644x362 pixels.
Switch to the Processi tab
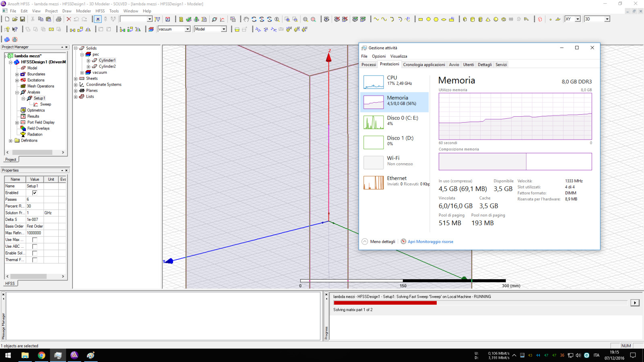[x=368, y=65]
